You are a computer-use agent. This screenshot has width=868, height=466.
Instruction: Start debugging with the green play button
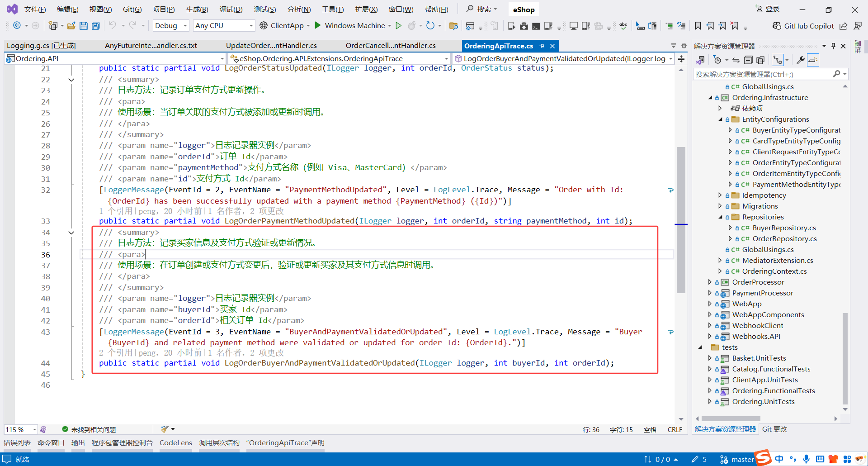318,25
